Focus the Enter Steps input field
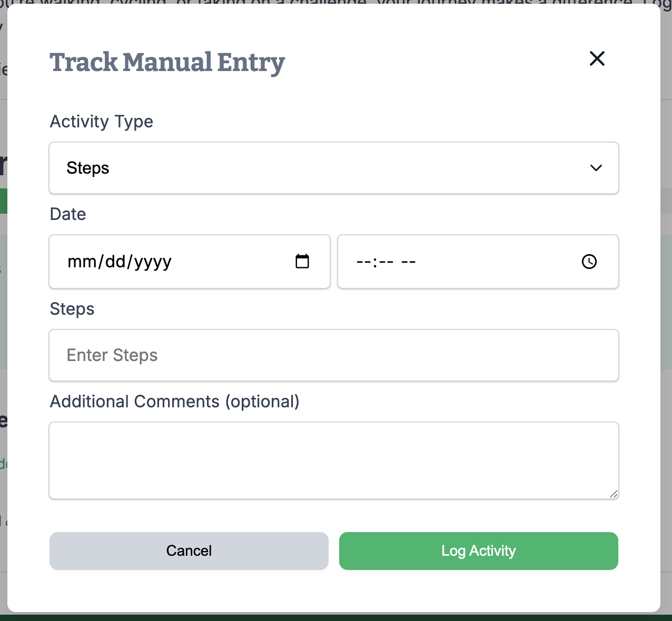 (333, 355)
